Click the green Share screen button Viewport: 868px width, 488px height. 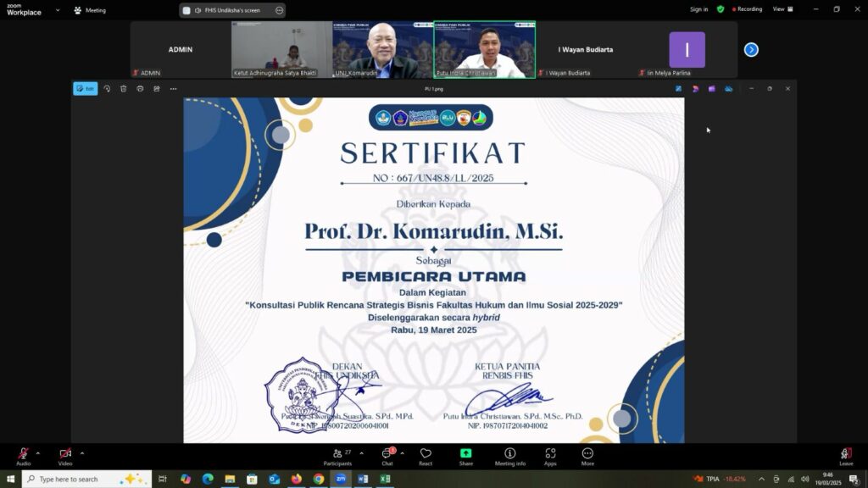(466, 456)
